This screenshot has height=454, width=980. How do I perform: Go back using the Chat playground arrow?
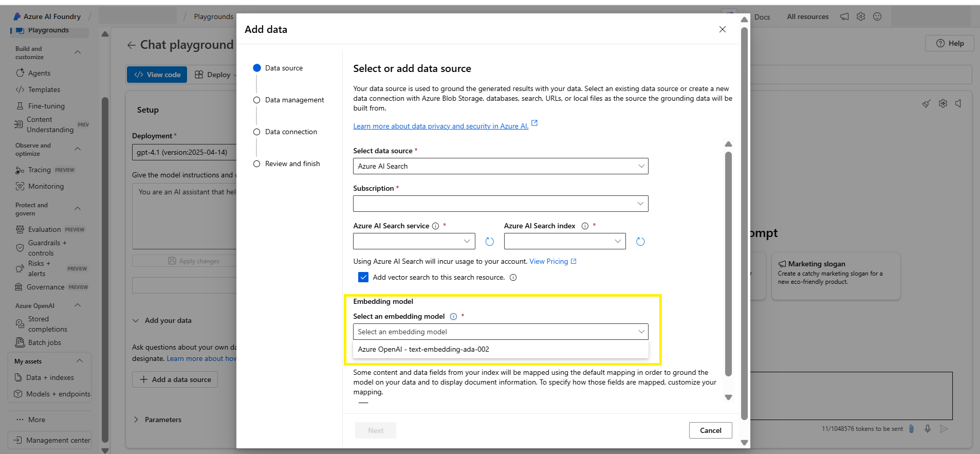point(132,45)
